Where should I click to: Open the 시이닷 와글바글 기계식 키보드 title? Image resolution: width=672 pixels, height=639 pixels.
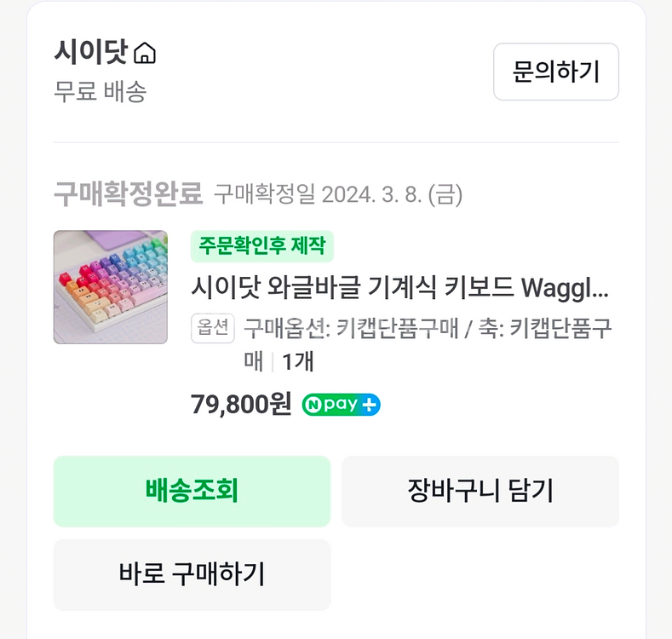(x=400, y=288)
